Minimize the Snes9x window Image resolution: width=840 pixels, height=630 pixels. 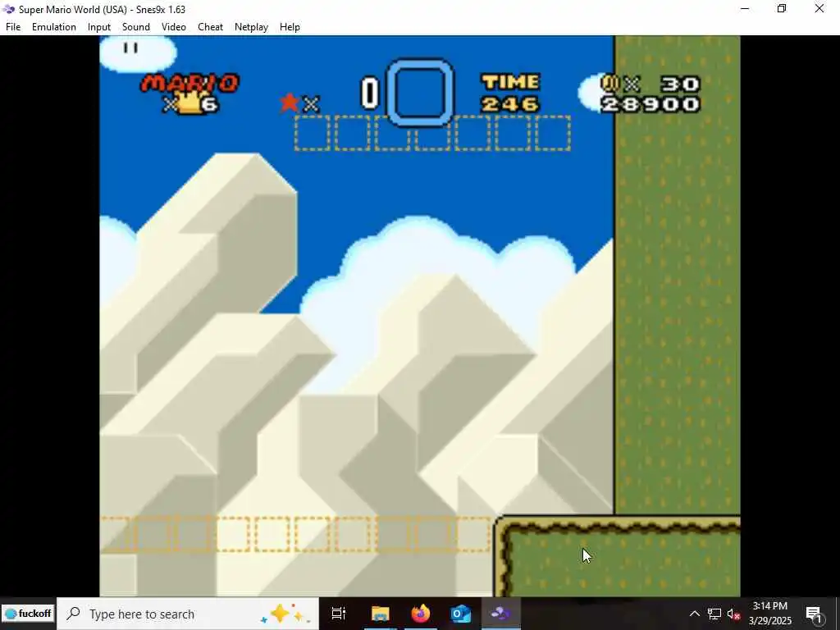click(745, 8)
